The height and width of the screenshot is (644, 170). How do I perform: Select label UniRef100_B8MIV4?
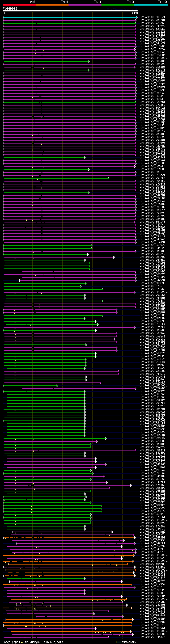click(x=152, y=87)
